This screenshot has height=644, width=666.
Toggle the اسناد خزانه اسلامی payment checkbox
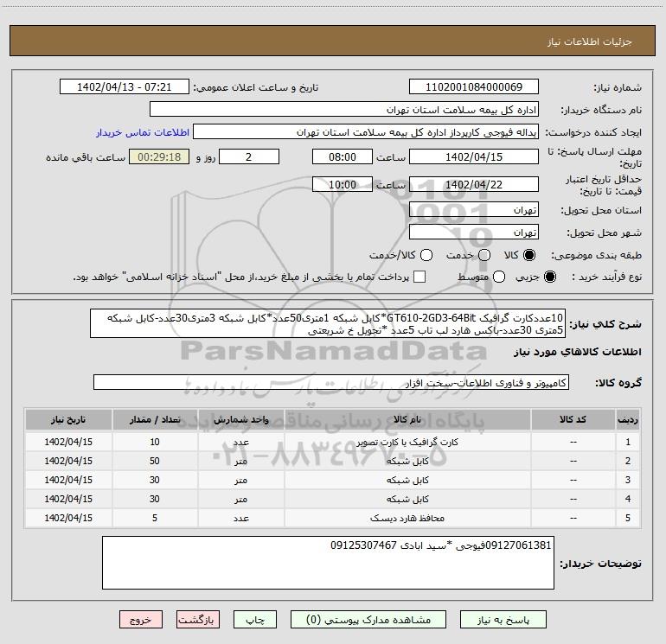[x=419, y=277]
